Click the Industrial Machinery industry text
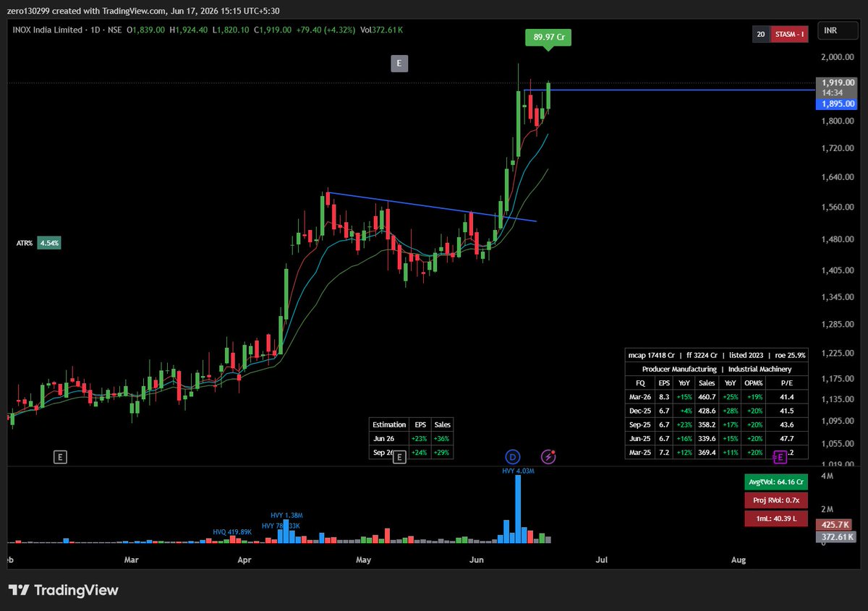This screenshot has height=611, width=868. click(759, 369)
